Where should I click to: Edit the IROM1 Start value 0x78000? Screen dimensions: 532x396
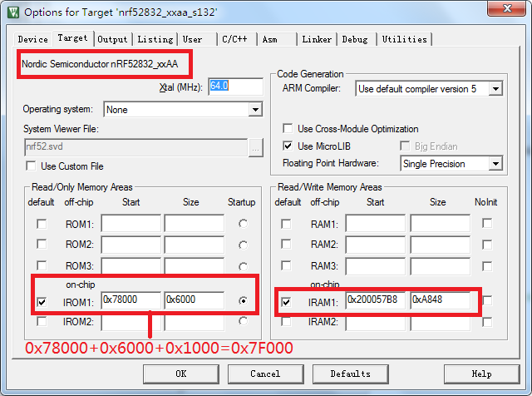coord(131,300)
